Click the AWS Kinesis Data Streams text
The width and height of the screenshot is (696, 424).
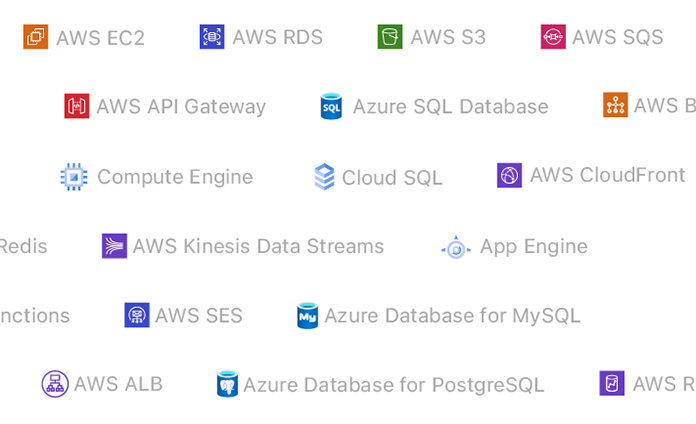click(258, 246)
